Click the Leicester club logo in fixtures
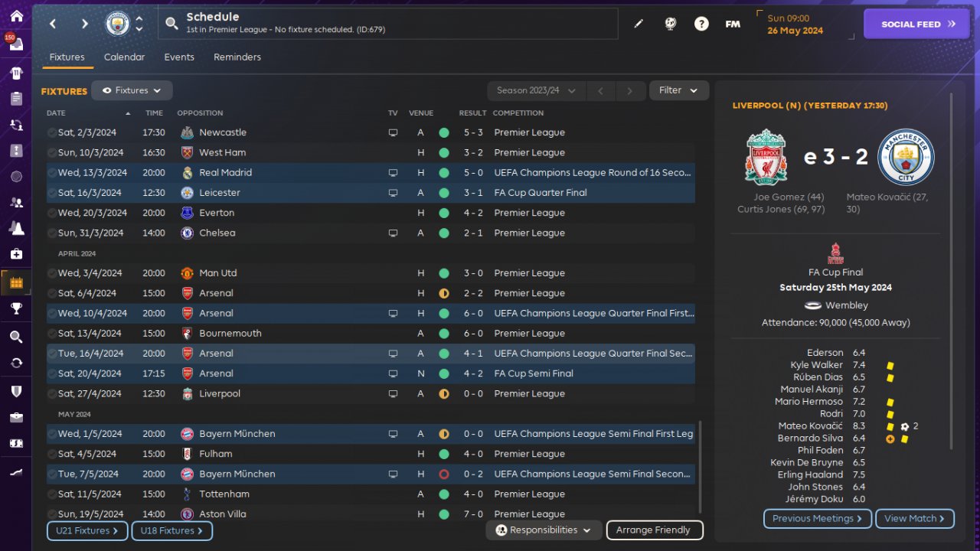 pos(187,193)
